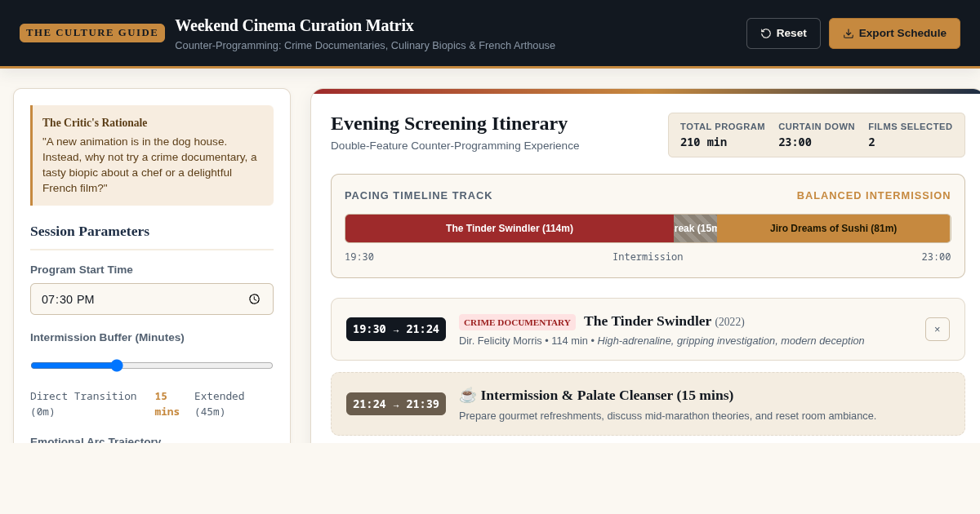Viewport: 980px width, 514px height.
Task: Click The Tinder Swindler film title
Action: (648, 321)
